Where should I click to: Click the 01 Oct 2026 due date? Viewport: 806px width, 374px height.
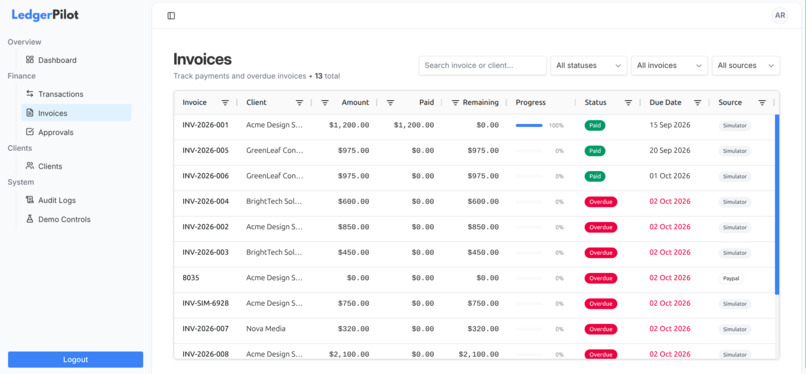tap(670, 176)
